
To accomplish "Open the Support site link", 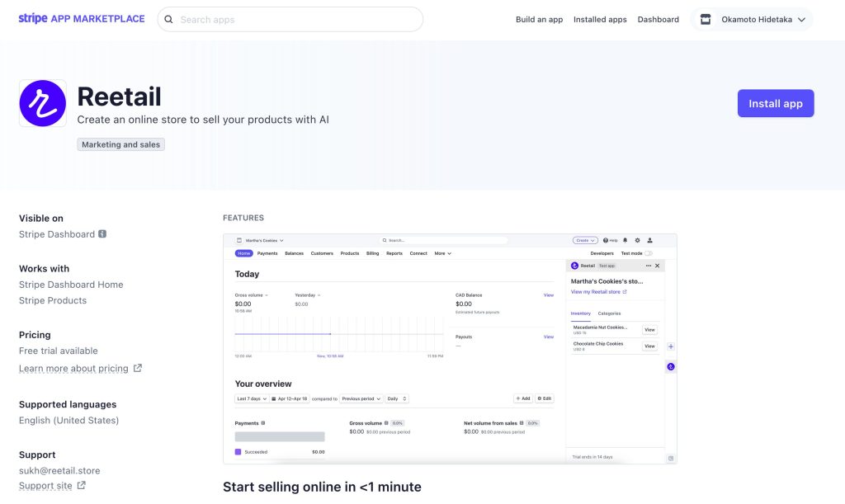I will tap(46, 486).
